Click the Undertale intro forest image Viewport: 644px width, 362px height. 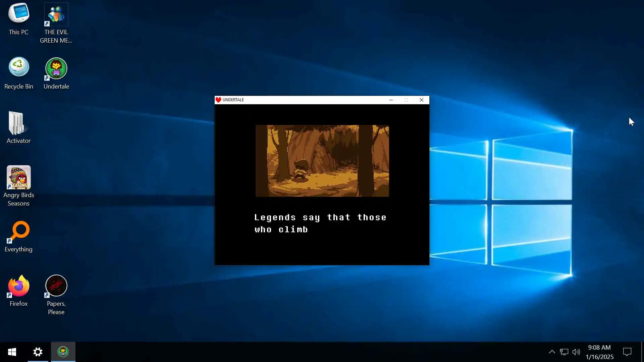322,161
